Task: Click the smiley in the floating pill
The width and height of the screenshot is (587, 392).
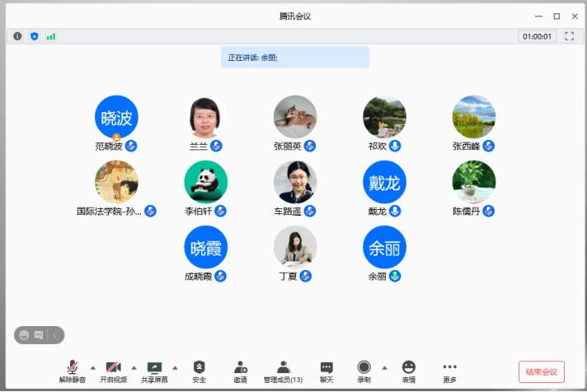Action: (x=24, y=335)
